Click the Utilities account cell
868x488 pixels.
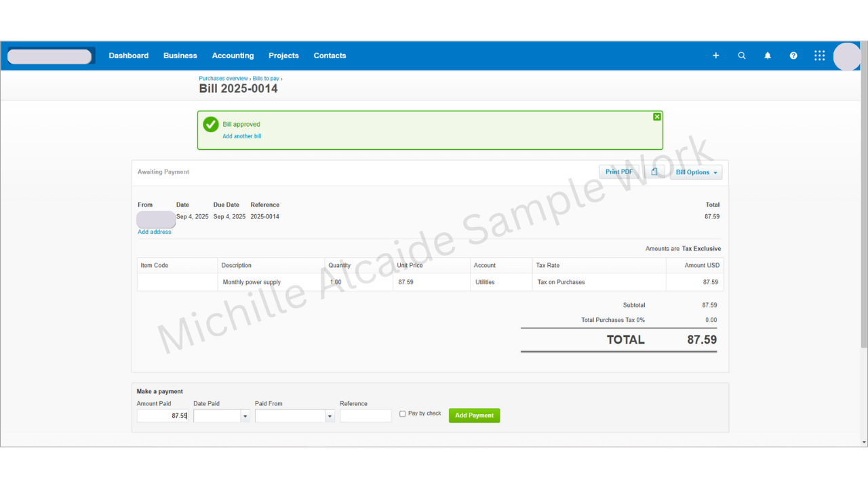tap(485, 282)
